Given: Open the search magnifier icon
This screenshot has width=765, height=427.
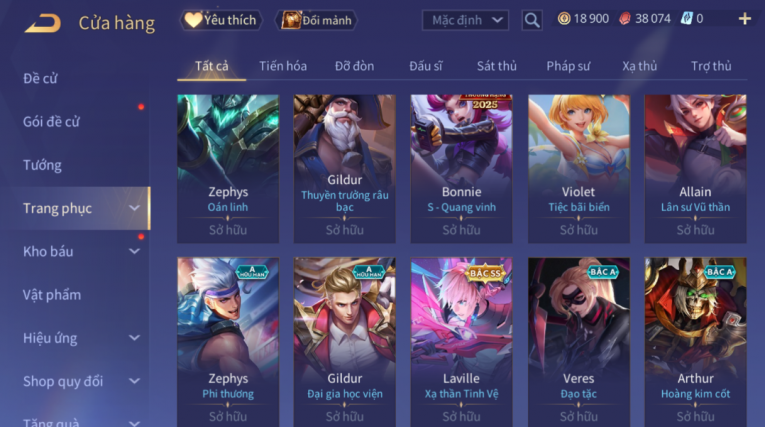Looking at the screenshot, I should (532, 20).
